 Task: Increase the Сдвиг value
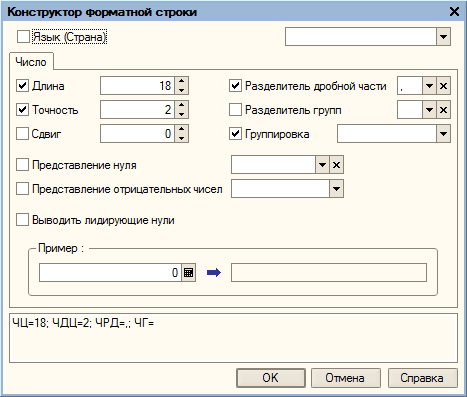[x=181, y=129]
